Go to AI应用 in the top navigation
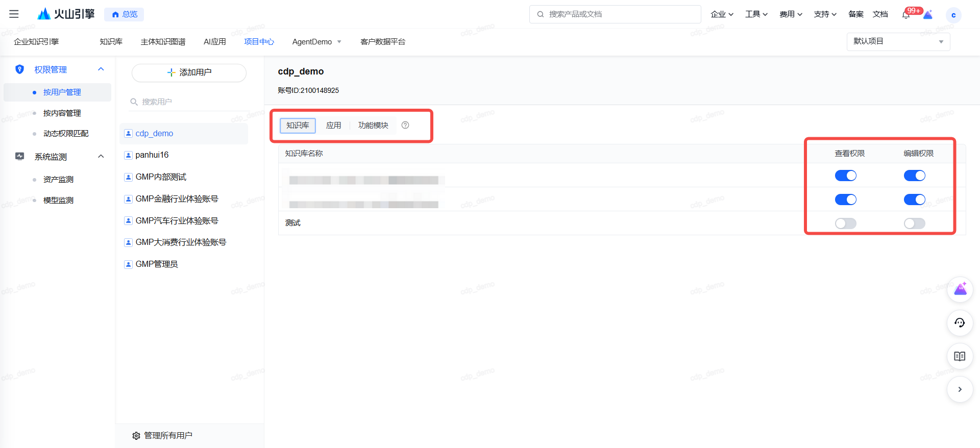Viewport: 980px width, 448px height. click(215, 42)
